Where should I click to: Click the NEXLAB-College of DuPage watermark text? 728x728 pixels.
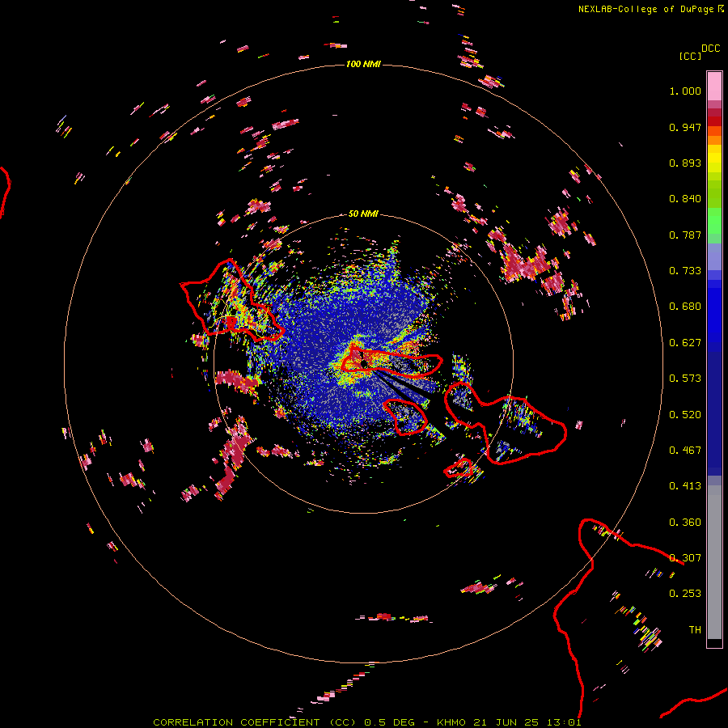tap(650, 9)
